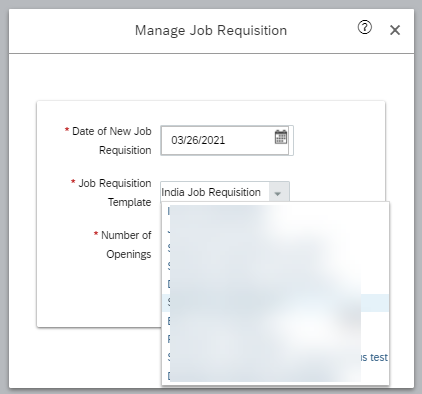This screenshot has height=394, width=422.
Task: Click the Manage Job Requisition dialog title
Action: tap(211, 30)
